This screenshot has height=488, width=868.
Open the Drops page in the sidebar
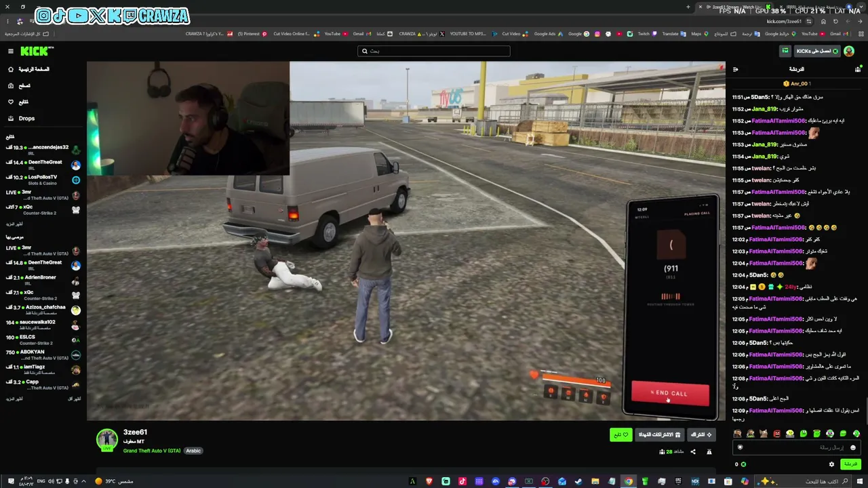point(27,119)
